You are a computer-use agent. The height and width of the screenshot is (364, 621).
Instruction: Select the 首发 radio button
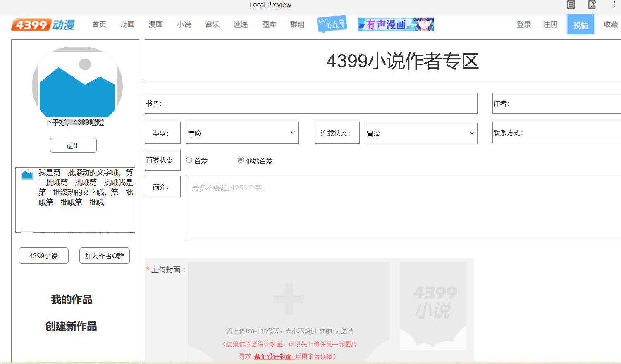click(189, 160)
